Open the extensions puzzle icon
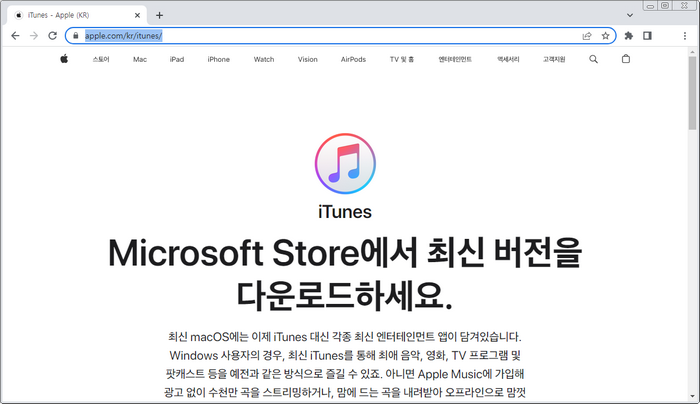Image resolution: width=700 pixels, height=404 pixels. click(x=629, y=36)
